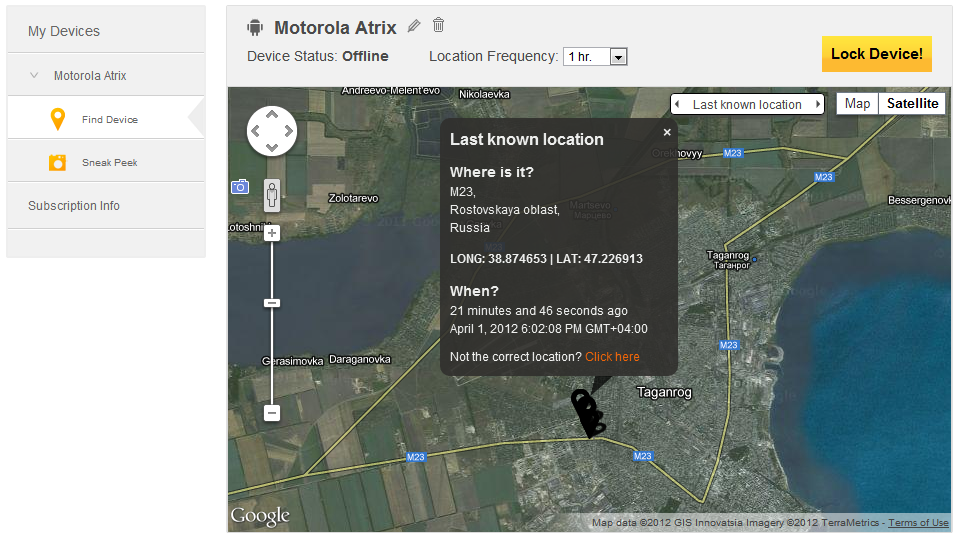Go to previous location with left arrow

[677, 104]
